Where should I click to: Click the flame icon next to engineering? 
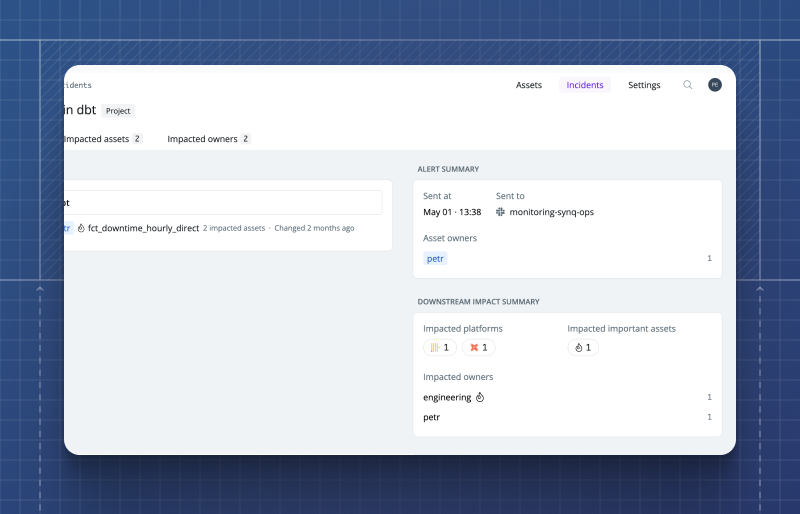tap(480, 397)
